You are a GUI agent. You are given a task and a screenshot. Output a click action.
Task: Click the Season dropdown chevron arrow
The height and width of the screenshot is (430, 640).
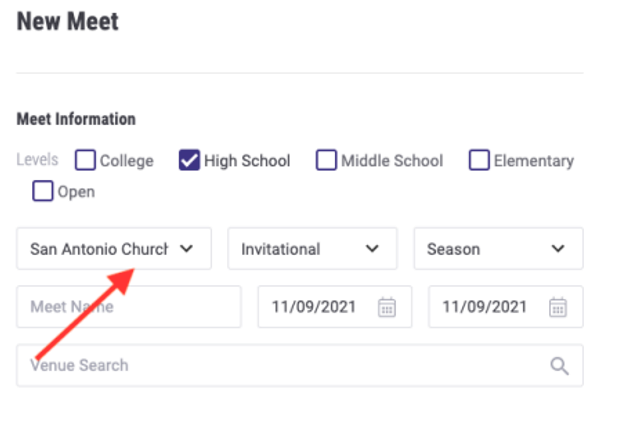[x=557, y=249]
